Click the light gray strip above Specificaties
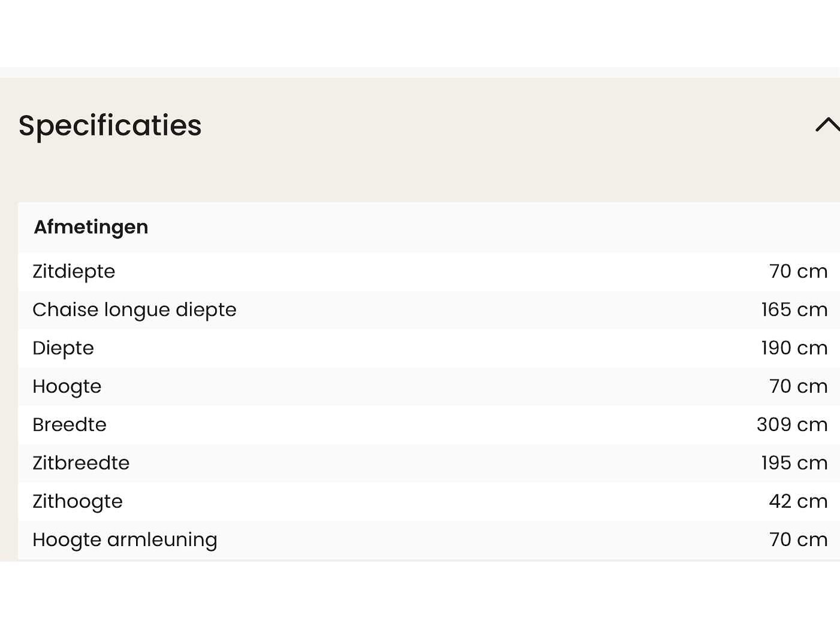This screenshot has height=630, width=840. point(420,73)
